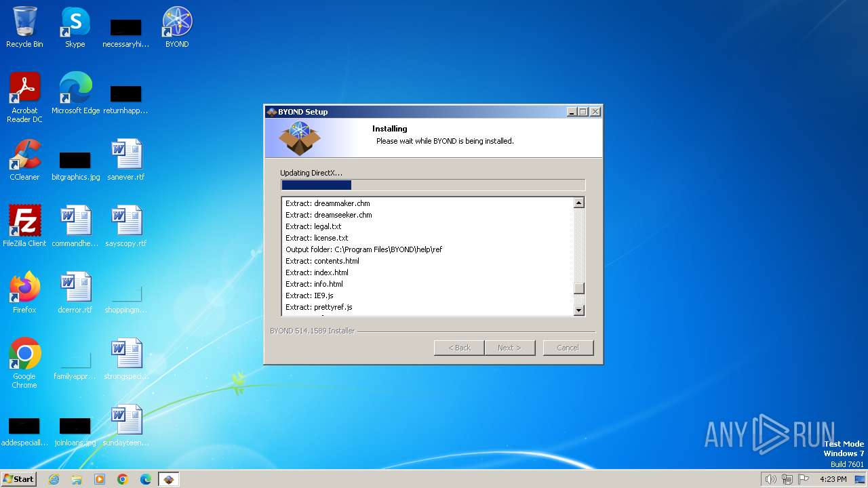Image resolution: width=868 pixels, height=488 pixels.
Task: Select the BYOND desktop shortcut
Action: click(177, 28)
